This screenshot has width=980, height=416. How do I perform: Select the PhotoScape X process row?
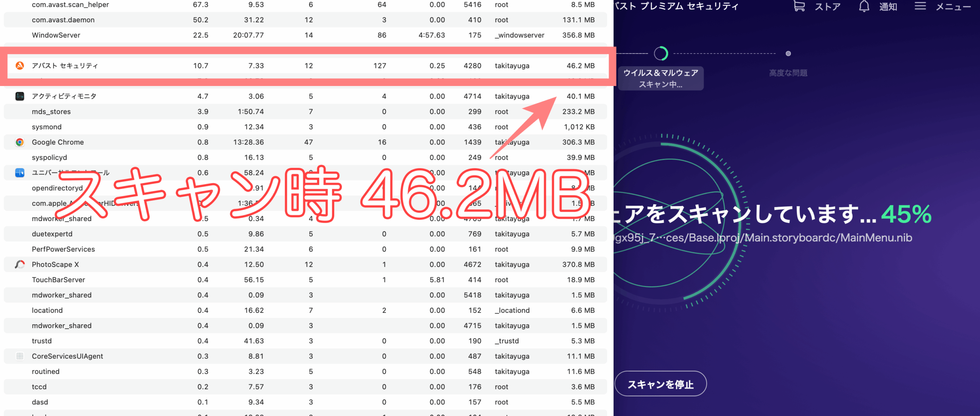click(305, 264)
